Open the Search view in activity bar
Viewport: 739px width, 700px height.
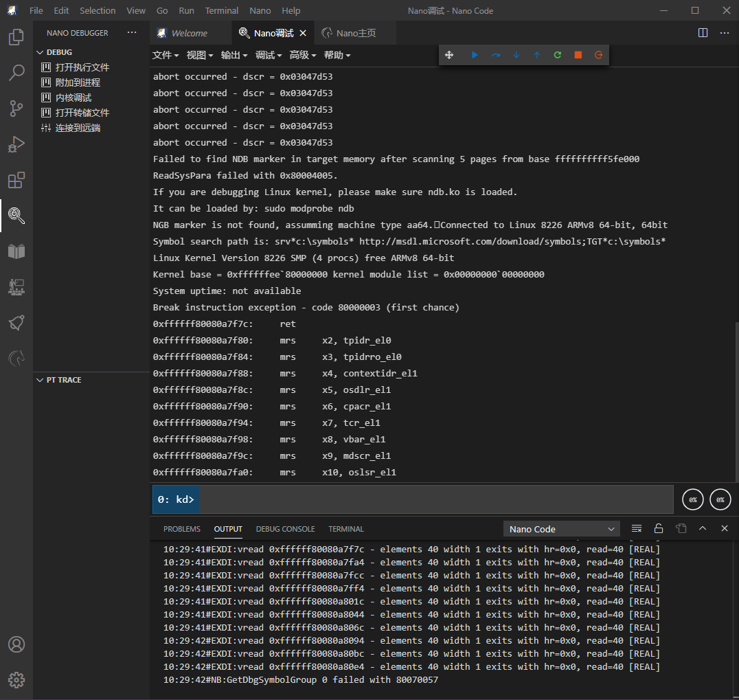pyautogui.click(x=16, y=73)
